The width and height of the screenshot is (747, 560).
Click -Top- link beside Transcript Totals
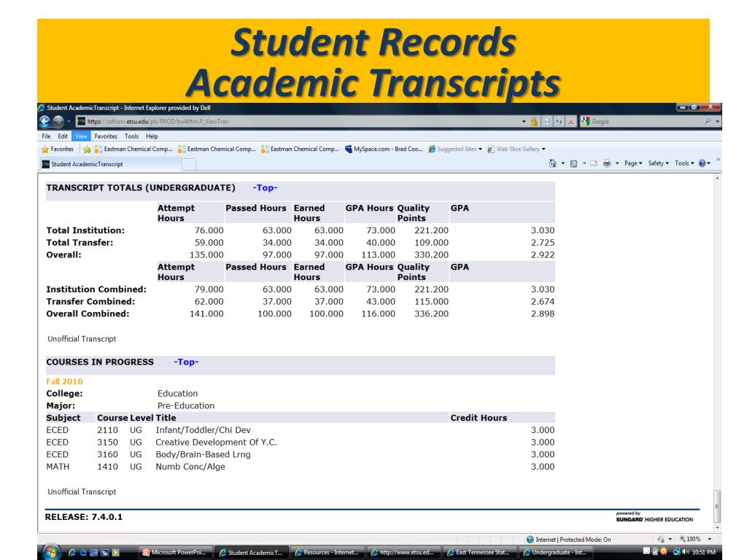click(265, 187)
